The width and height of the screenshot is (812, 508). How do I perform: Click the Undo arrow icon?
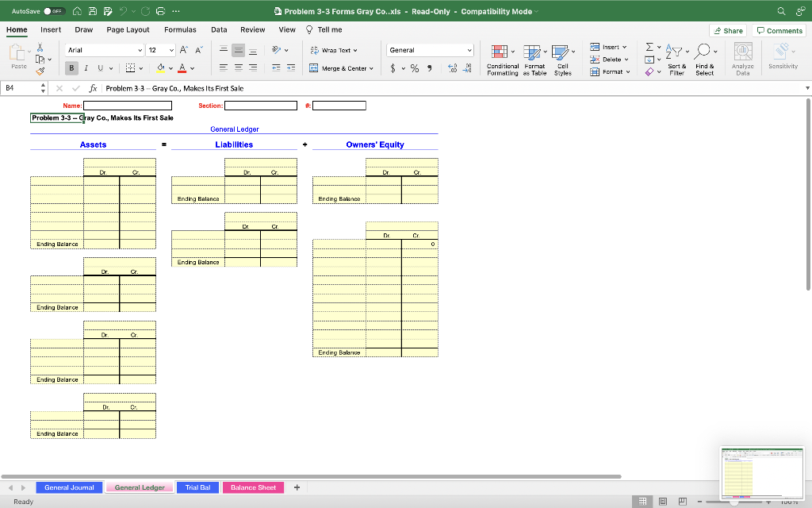123,11
